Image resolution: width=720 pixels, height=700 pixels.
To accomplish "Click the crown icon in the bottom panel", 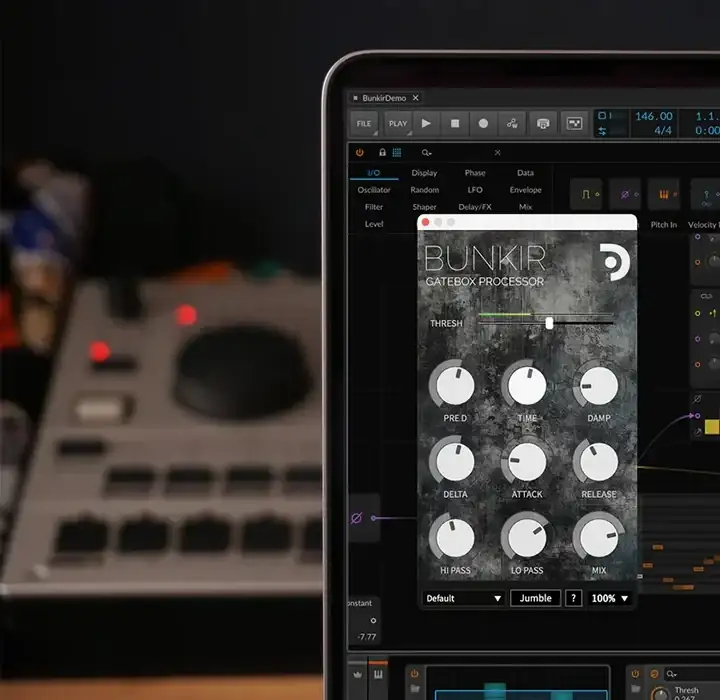I will pyautogui.click(x=358, y=674).
